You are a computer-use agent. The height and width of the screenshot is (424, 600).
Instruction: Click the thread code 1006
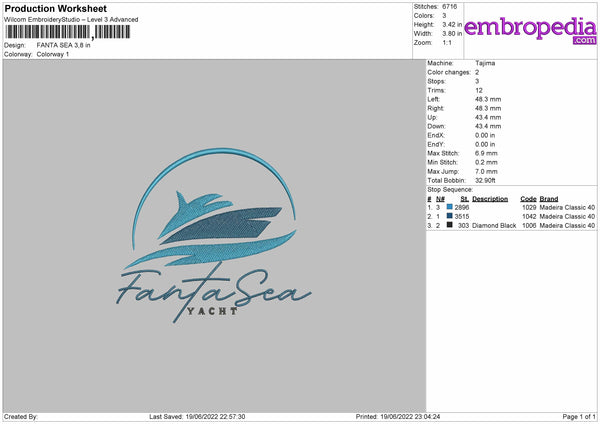coord(529,226)
